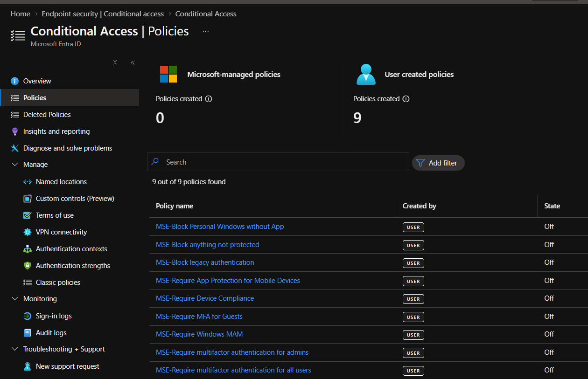Select the VPN connectivity gear icon
588x379 pixels.
click(x=27, y=232)
